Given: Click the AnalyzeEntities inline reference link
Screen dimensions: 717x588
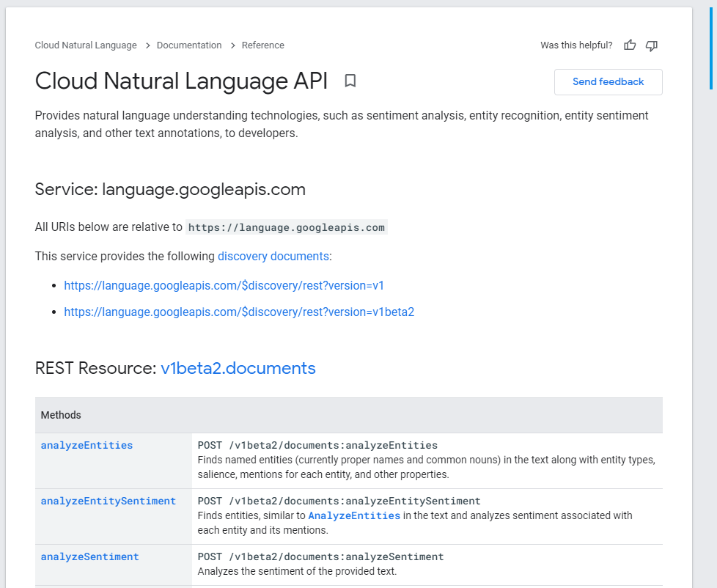Looking at the screenshot, I should 354,515.
